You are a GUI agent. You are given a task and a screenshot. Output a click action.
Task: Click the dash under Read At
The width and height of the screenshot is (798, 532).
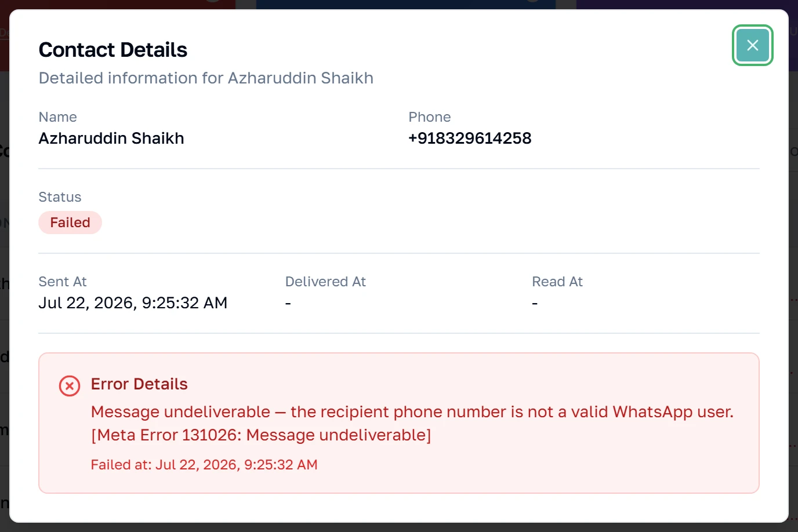535,303
